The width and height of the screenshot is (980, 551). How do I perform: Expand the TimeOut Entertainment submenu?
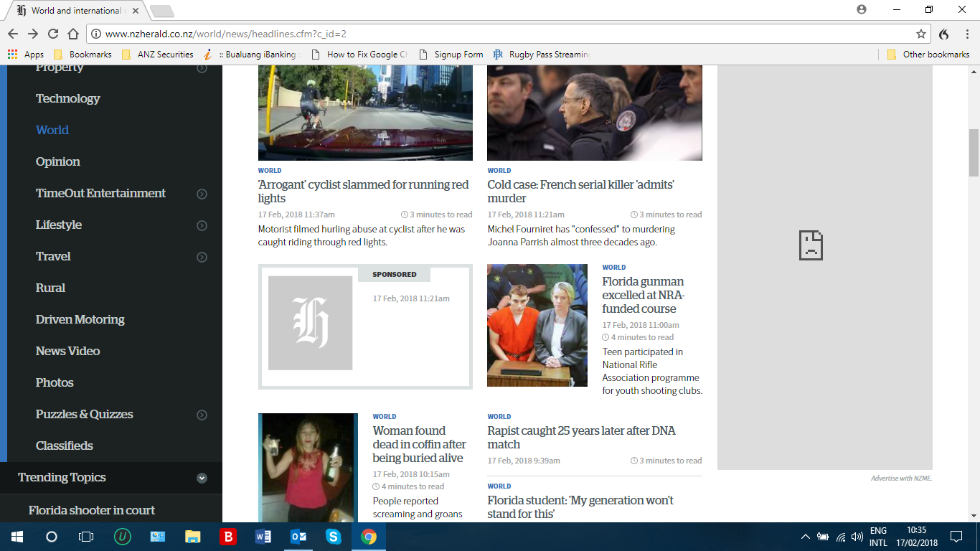[x=202, y=194]
